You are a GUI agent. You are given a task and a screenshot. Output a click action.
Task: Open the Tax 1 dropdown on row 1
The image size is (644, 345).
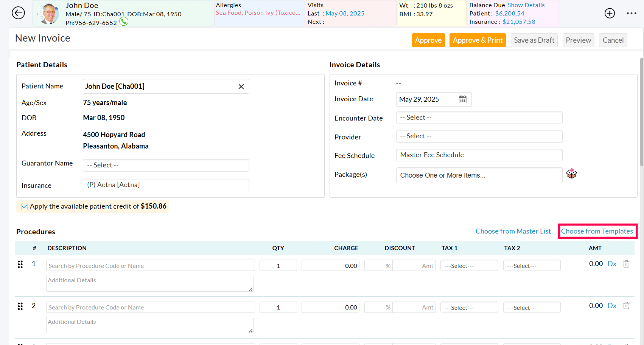coord(469,265)
